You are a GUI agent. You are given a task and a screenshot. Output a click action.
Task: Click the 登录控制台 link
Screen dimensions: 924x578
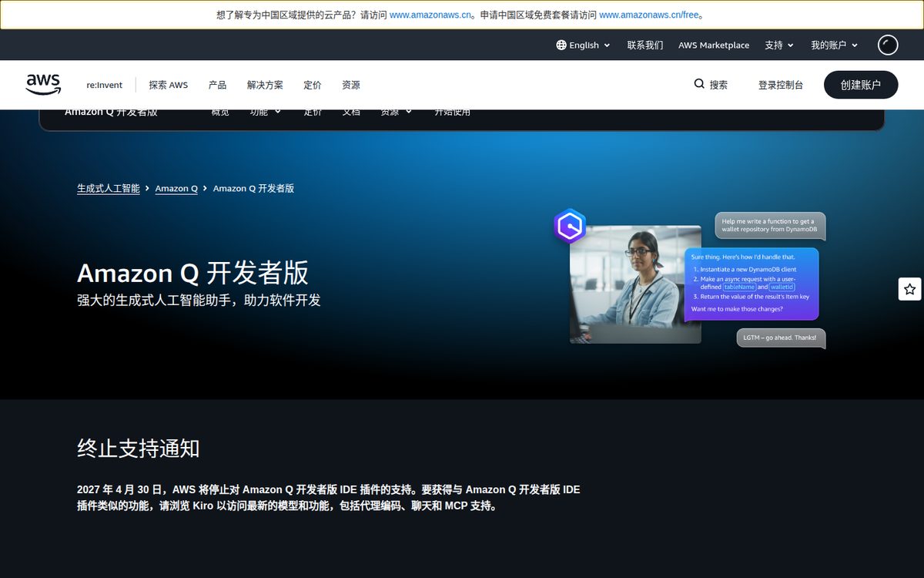pyautogui.click(x=781, y=85)
